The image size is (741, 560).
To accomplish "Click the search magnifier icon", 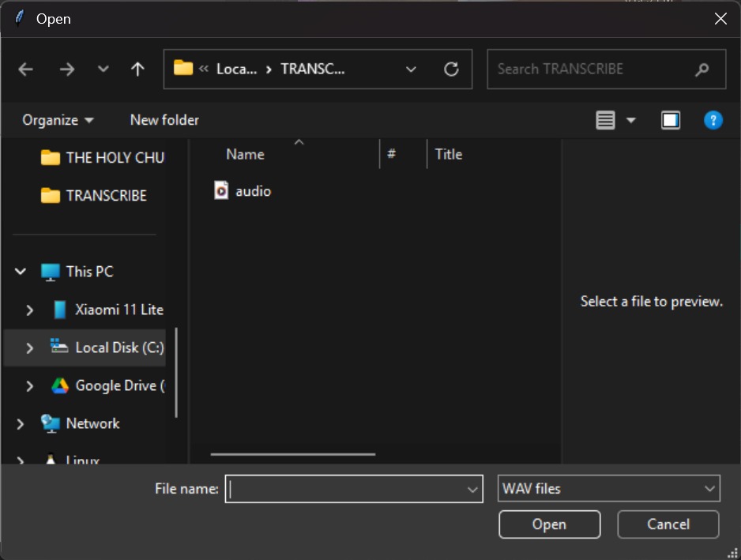I will (x=702, y=70).
